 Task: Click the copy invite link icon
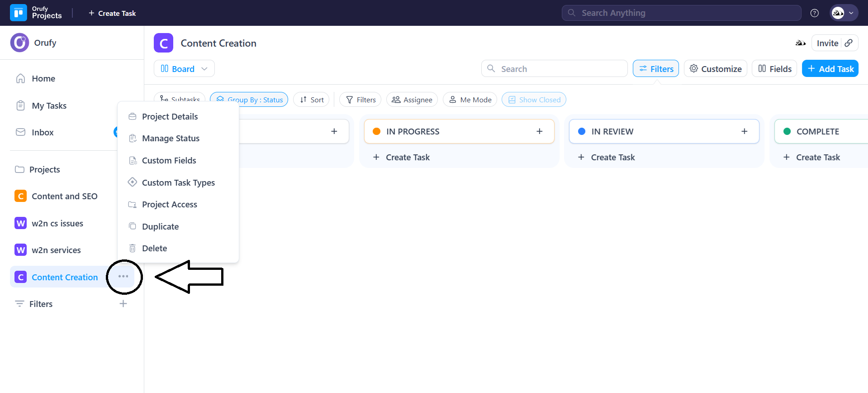tap(849, 43)
